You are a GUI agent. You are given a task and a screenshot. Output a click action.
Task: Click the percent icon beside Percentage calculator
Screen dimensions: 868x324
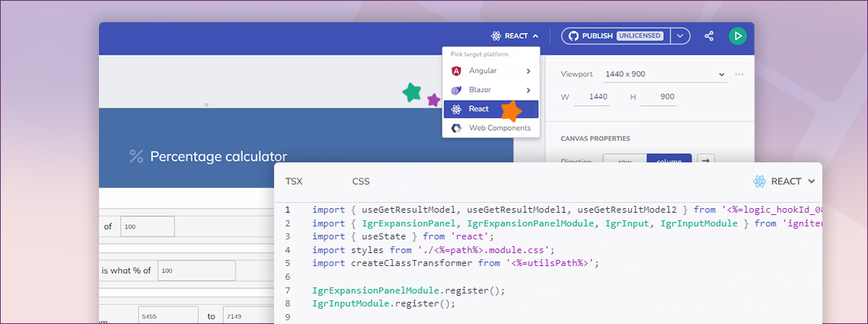tap(136, 156)
